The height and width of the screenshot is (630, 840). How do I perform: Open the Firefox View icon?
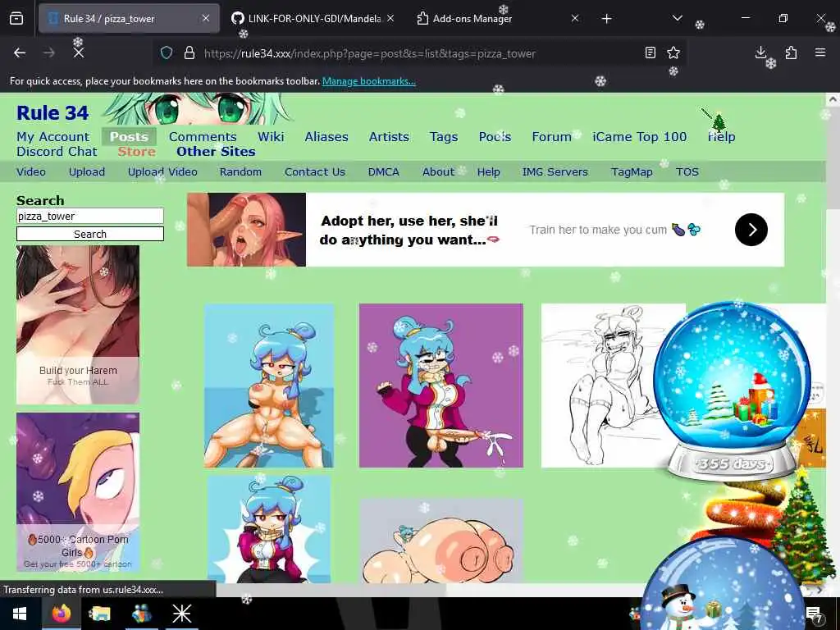point(16,19)
